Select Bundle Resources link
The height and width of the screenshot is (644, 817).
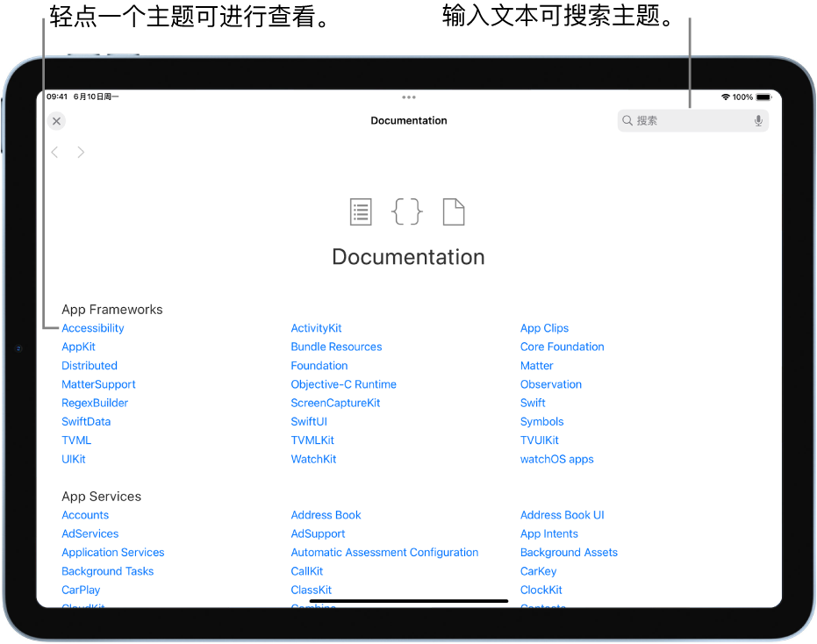[x=336, y=347]
